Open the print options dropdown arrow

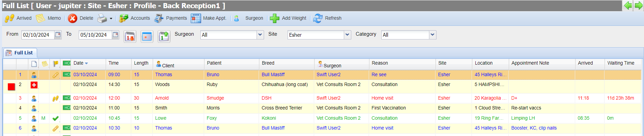pyautogui.click(x=111, y=19)
